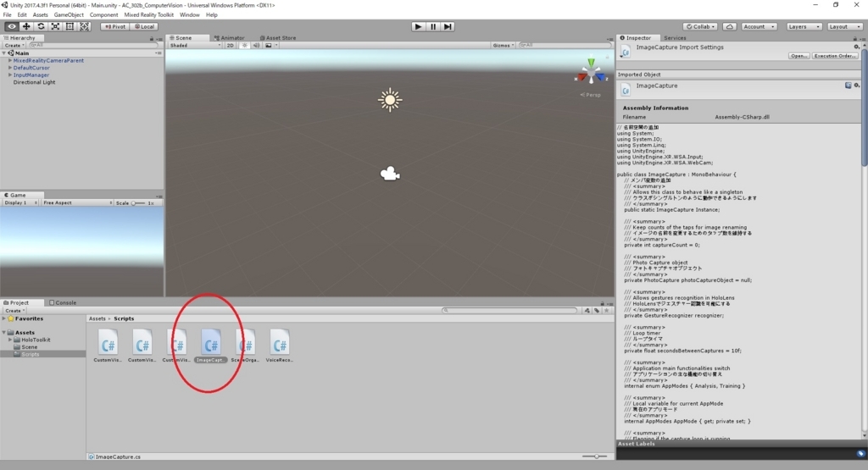
Task: Select the Rect transform tool
Action: 70,26
